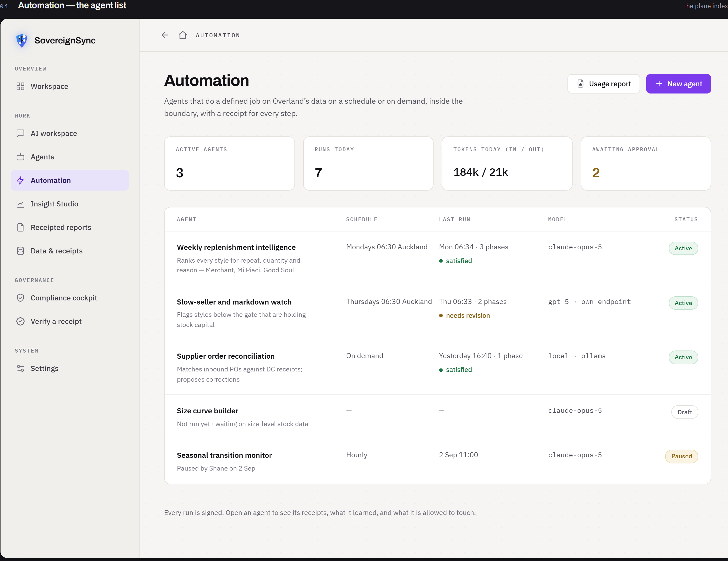Click the 'local · ollama' model text
This screenshot has width=728, height=561.
[577, 356]
